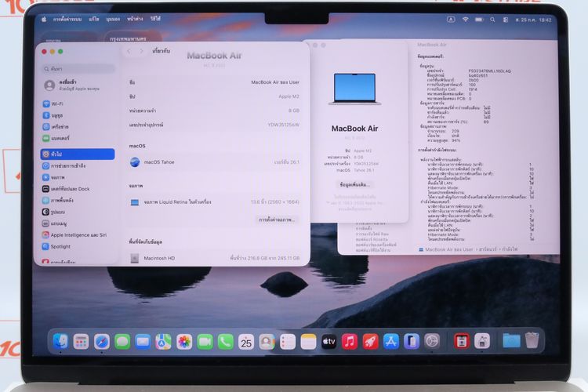This screenshot has height=392, width=588.
Task: Open the Window menu in menu bar
Action: click(x=135, y=19)
